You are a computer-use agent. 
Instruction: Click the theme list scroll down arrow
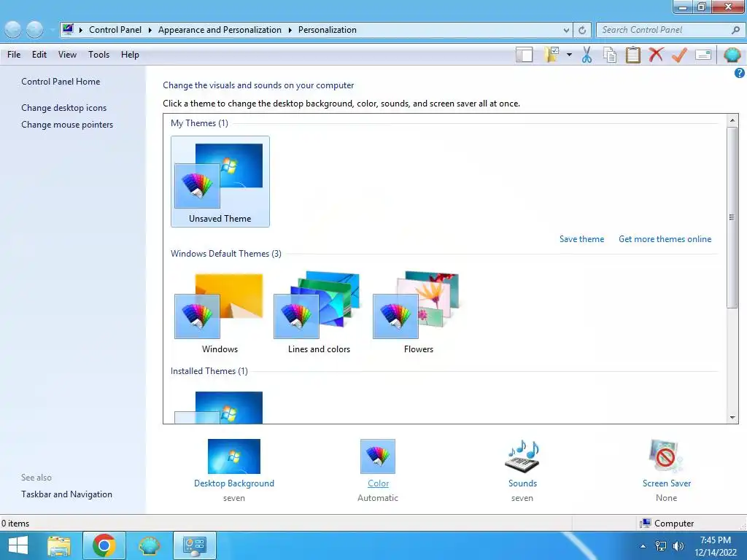click(x=732, y=418)
